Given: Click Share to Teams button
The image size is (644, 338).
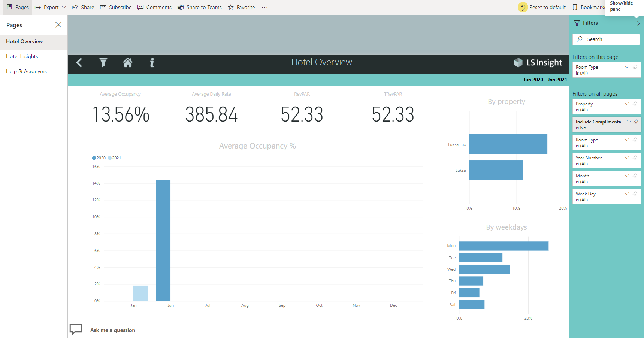Looking at the screenshot, I should point(200,7).
